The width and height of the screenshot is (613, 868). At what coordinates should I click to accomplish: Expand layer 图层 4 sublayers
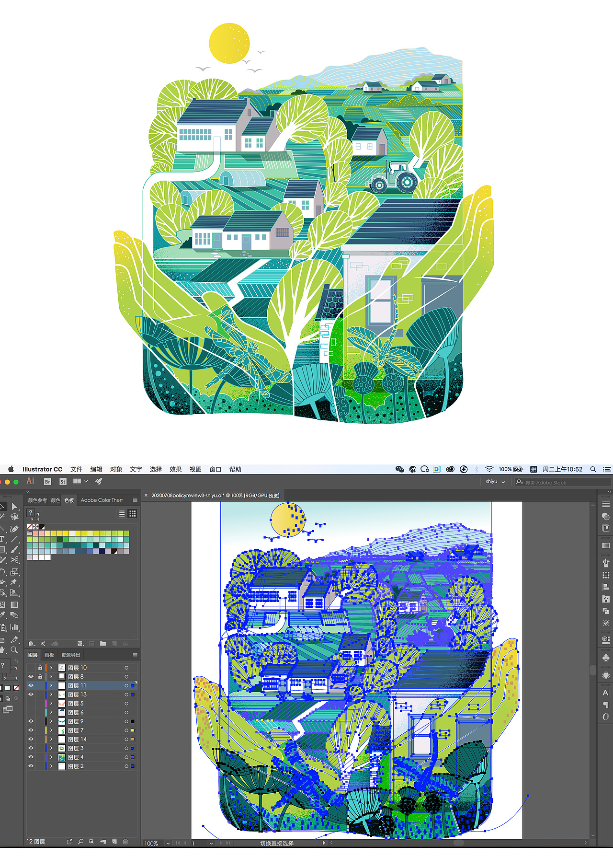point(51,757)
